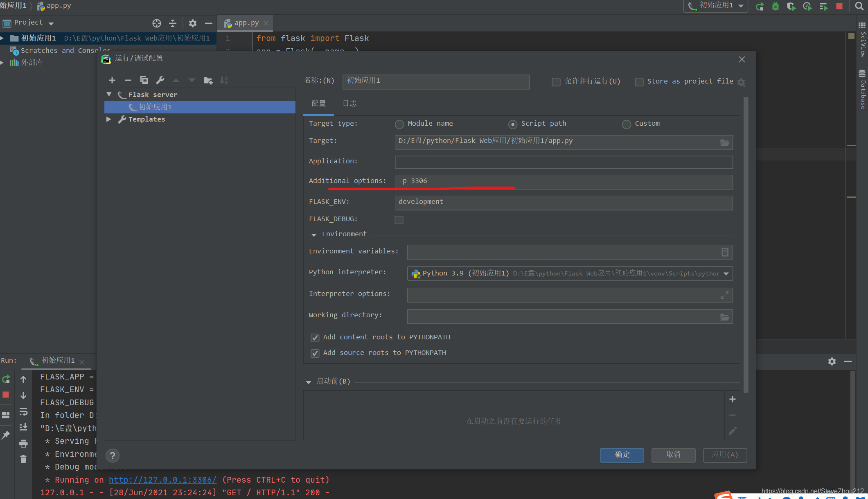Stop the running app in main toolbar
The width and height of the screenshot is (868, 499).
point(839,7)
